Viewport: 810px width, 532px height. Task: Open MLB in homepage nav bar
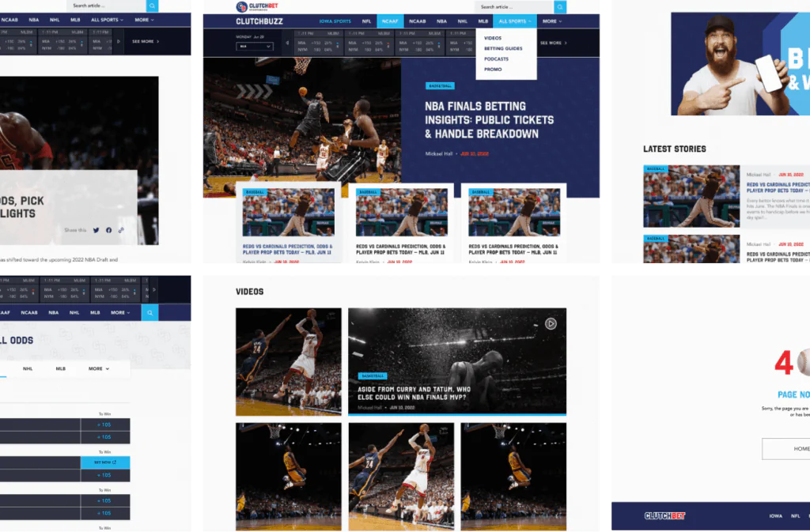click(483, 21)
